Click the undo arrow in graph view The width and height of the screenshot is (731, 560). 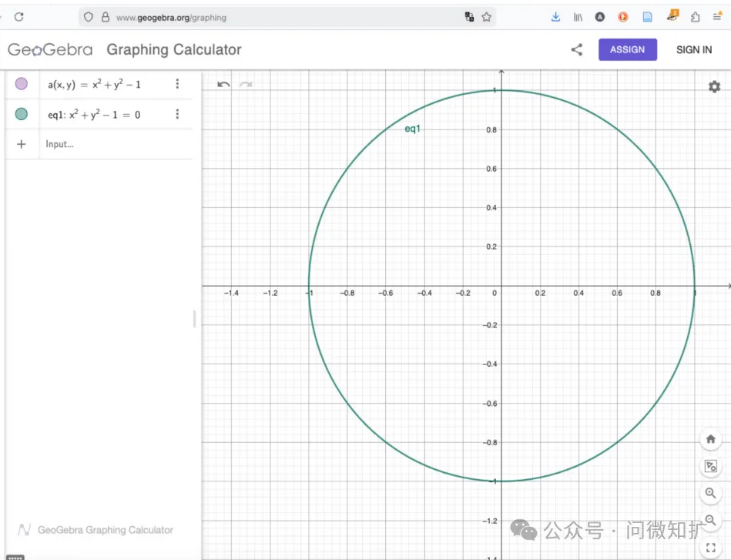click(223, 84)
